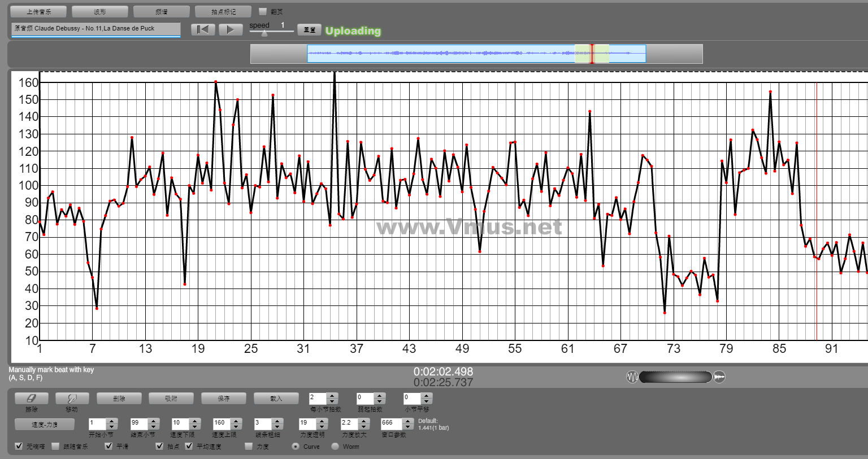
Task: Switch to the 波形 waveform view
Action: pyautogui.click(x=100, y=11)
